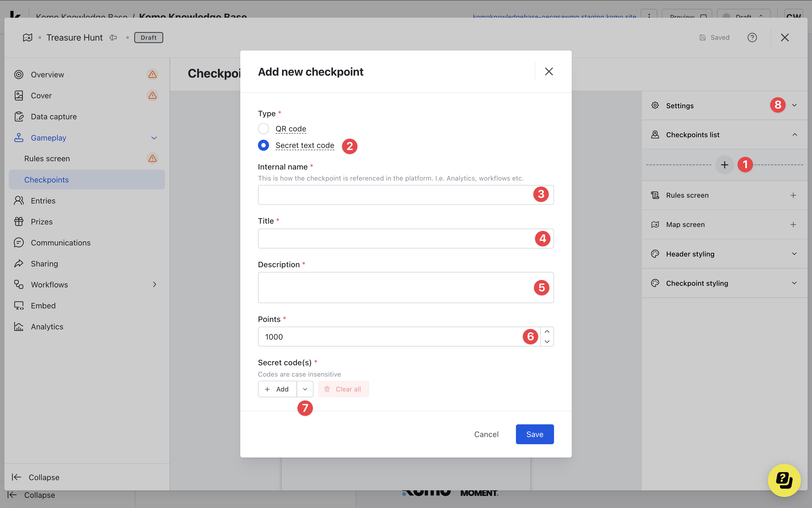Click the warning icon next to Cover
This screenshot has height=508, width=812.
pyautogui.click(x=152, y=96)
